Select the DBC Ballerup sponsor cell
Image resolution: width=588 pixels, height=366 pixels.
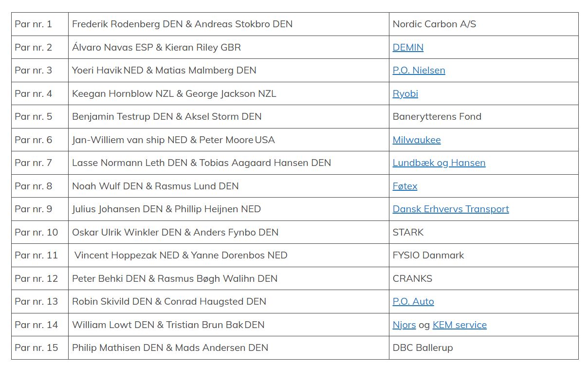423,348
